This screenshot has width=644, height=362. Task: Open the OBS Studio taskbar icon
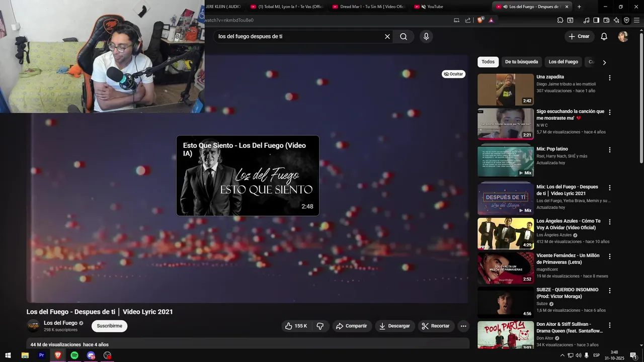coord(107,355)
